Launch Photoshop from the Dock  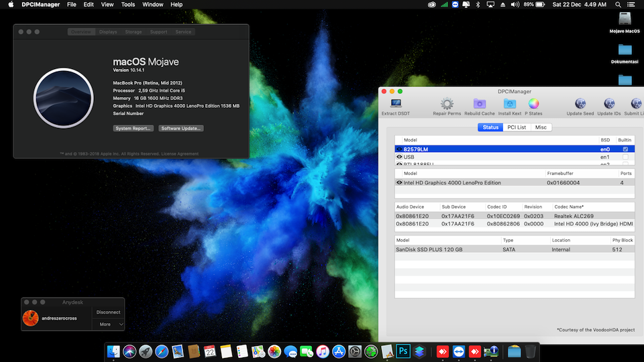tap(403, 352)
